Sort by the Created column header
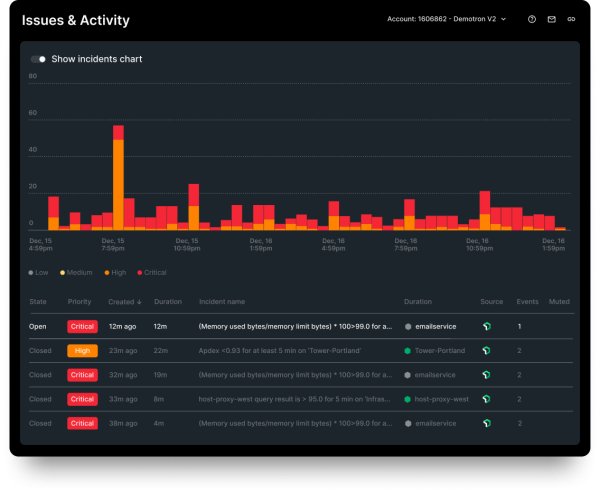The width and height of the screenshot is (600, 493). click(124, 301)
